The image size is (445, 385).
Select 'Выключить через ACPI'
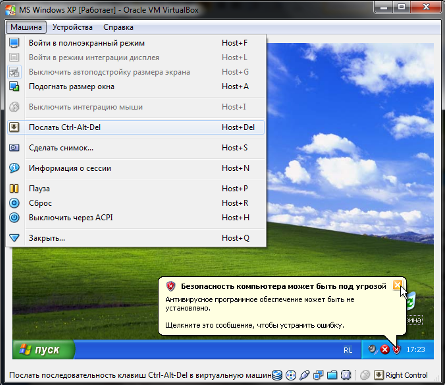click(x=136, y=217)
